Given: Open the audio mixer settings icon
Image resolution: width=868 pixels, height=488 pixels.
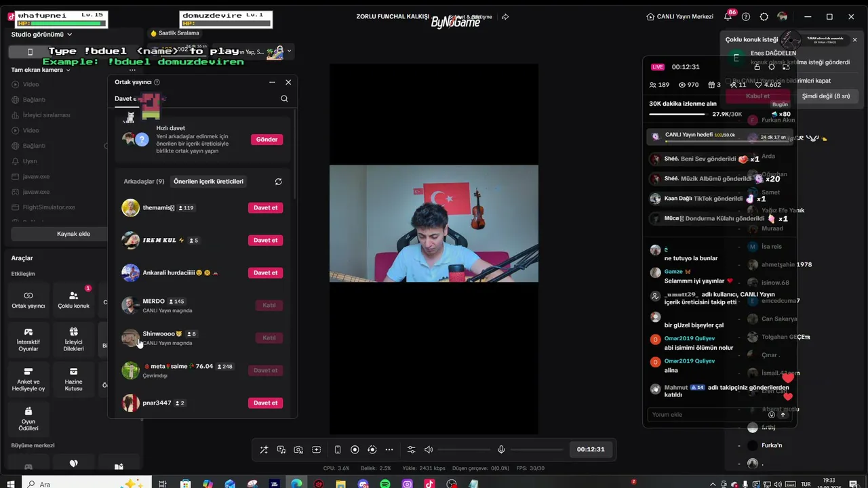Looking at the screenshot, I should (411, 449).
